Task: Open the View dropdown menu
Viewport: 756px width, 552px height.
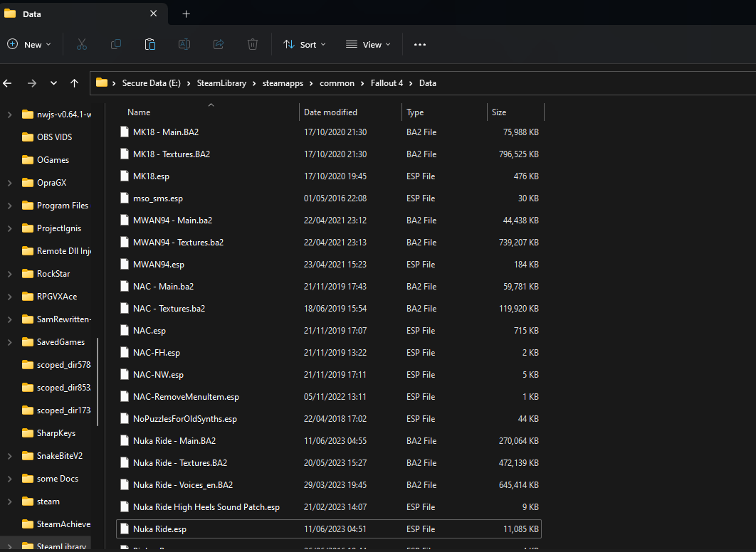Action: 368,44
